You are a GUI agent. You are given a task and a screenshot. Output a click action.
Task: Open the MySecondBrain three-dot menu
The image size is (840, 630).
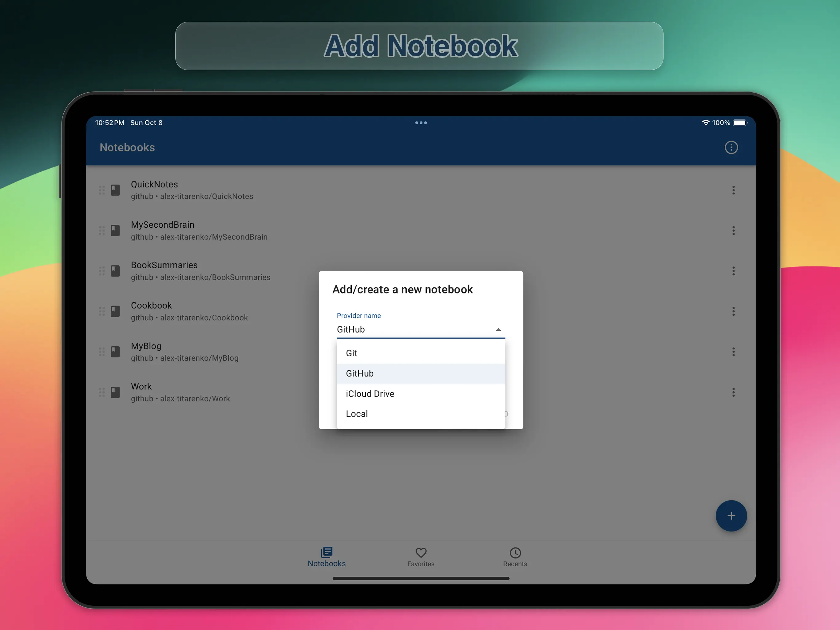(733, 230)
